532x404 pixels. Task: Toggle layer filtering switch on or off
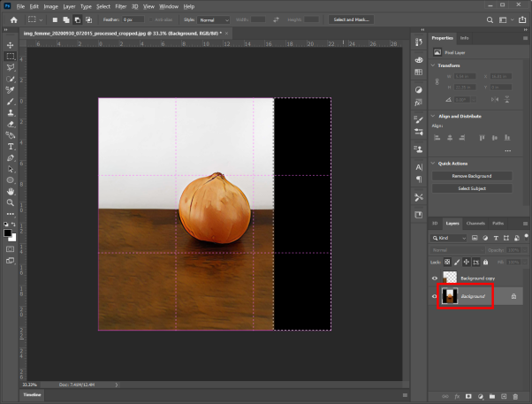pyautogui.click(x=526, y=237)
